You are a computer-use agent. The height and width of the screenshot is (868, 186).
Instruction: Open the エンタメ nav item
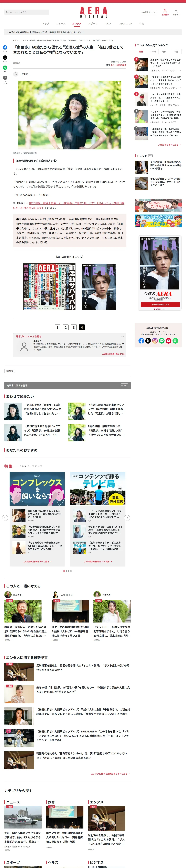click(77, 24)
